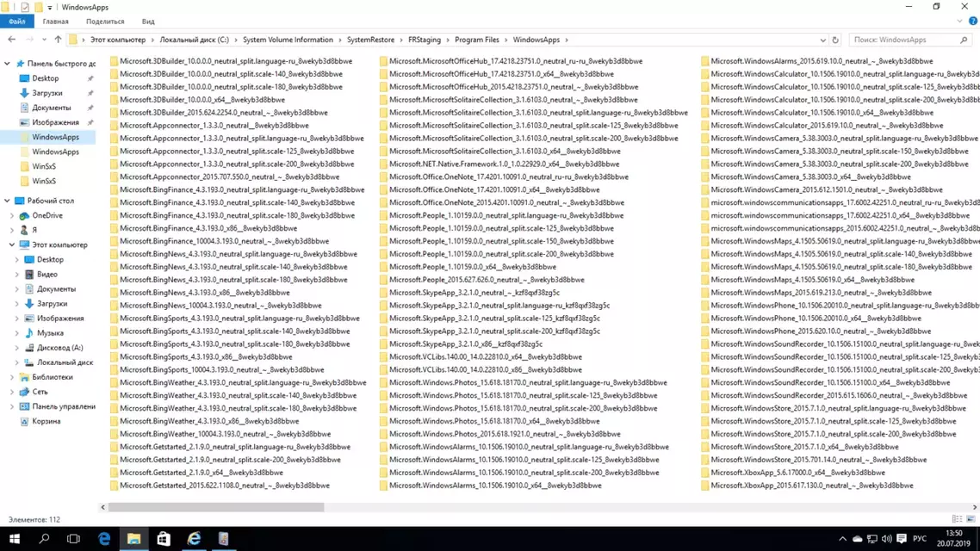This screenshot has height=551, width=980.
Task: Expand the Библиотеки tree node
Action: (12, 377)
